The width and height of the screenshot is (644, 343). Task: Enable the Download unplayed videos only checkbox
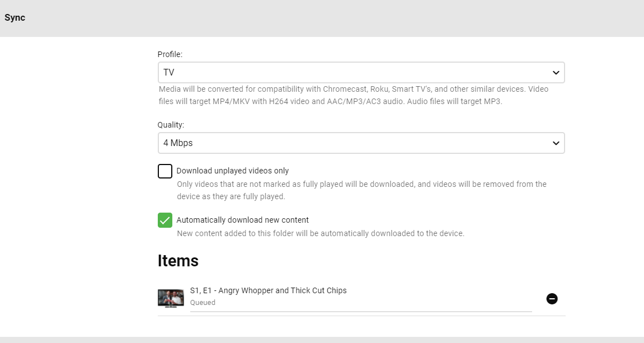coord(165,171)
